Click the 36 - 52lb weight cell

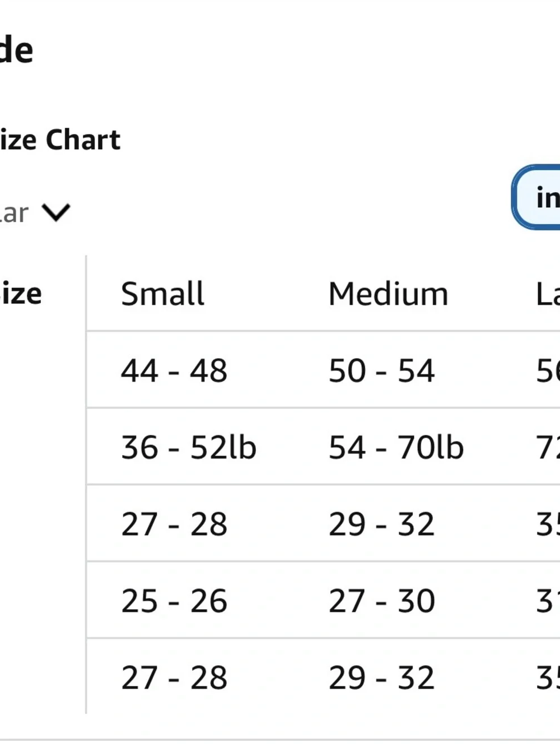(x=189, y=447)
